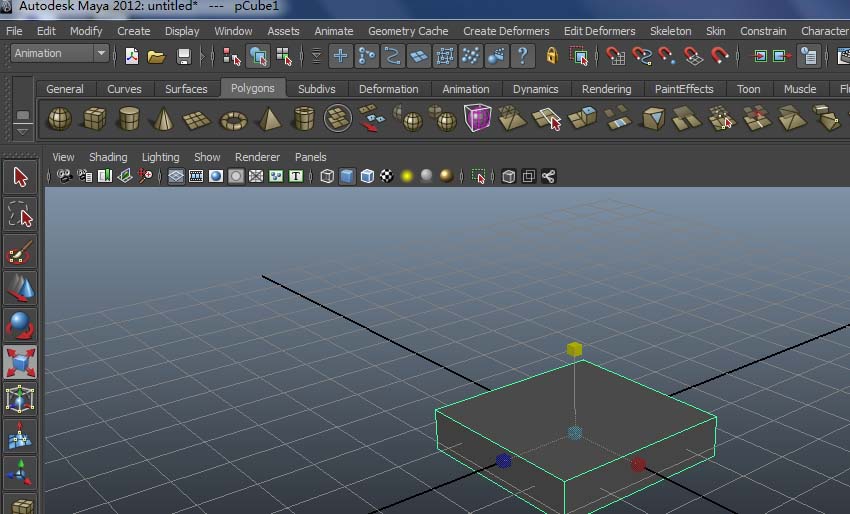Open the viewport Show menu

click(x=207, y=157)
